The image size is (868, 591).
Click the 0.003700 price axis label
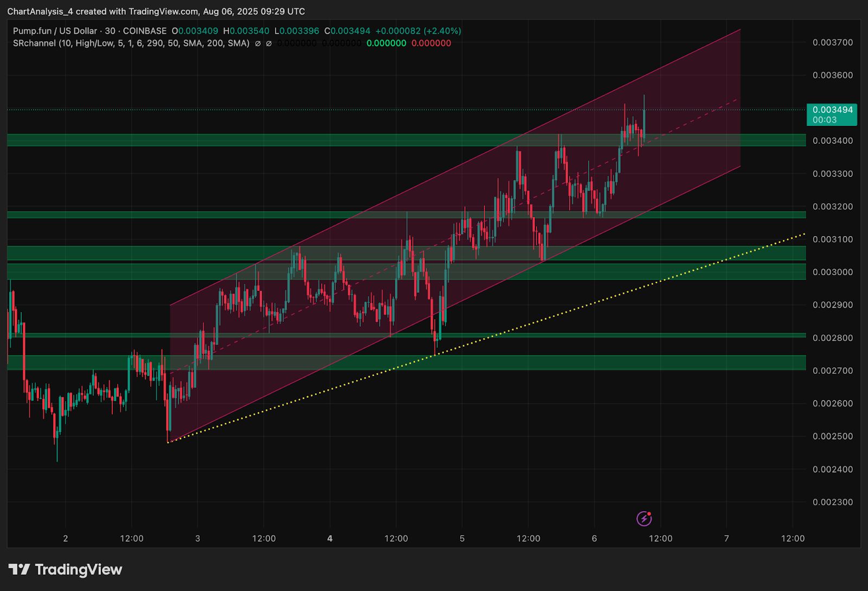[833, 42]
